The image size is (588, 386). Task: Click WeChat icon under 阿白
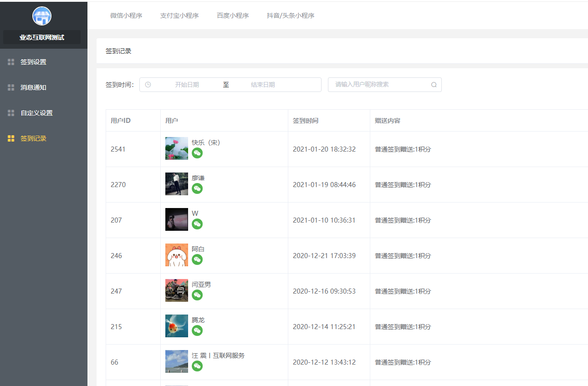tap(197, 259)
